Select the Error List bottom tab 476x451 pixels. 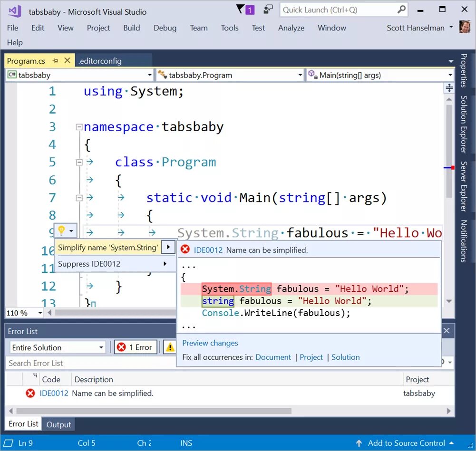23,424
